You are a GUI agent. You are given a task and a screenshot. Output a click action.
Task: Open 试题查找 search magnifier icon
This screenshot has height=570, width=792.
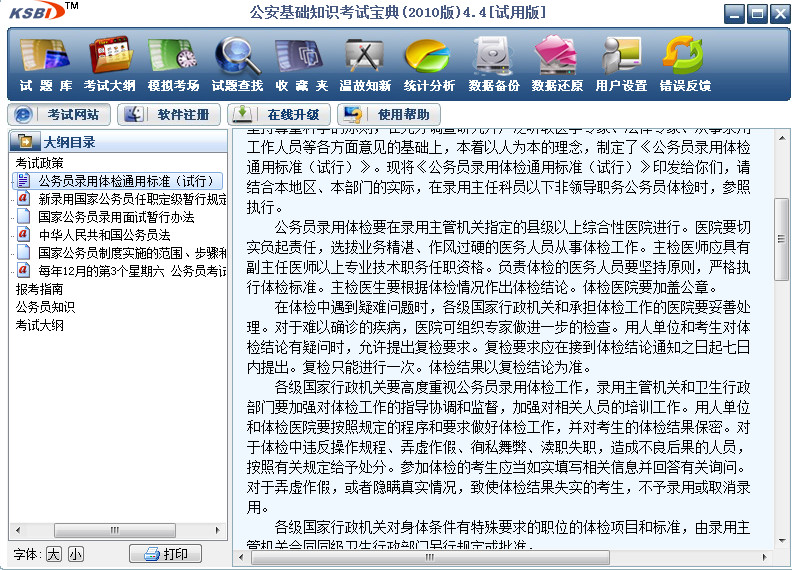point(237,64)
